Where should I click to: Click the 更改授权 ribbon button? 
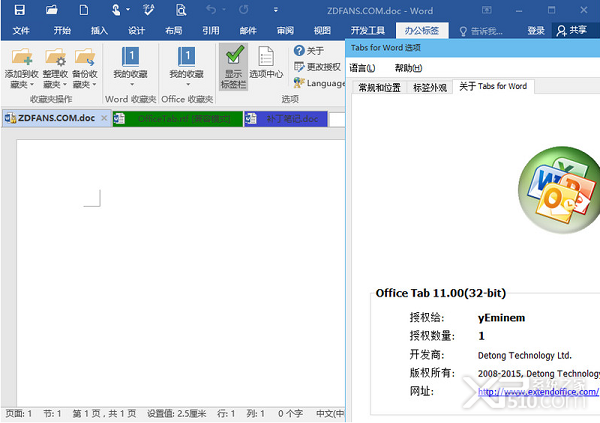click(317, 67)
